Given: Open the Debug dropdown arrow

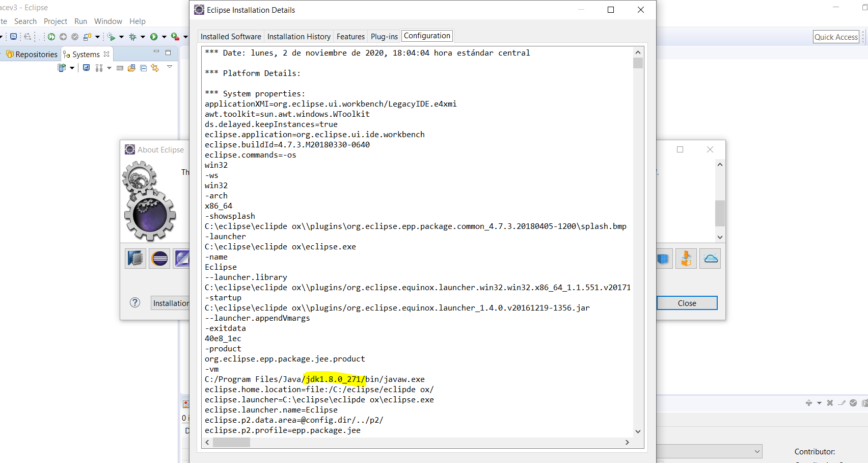Looking at the screenshot, I should (x=143, y=37).
